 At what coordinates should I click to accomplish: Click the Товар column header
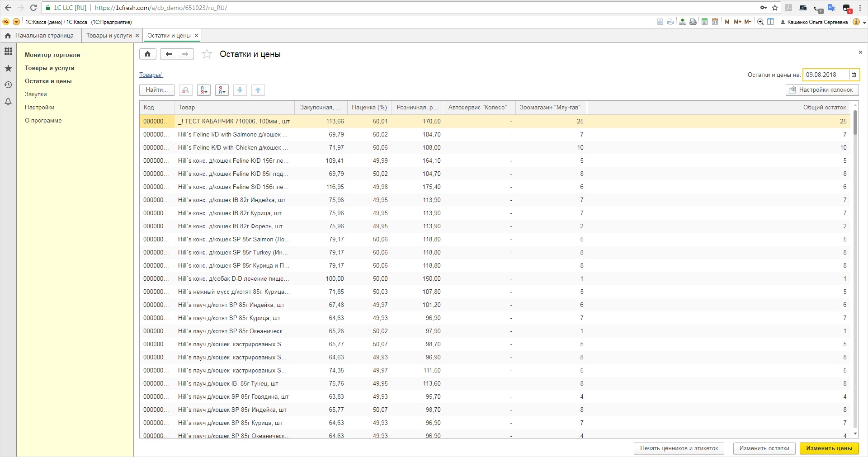234,108
